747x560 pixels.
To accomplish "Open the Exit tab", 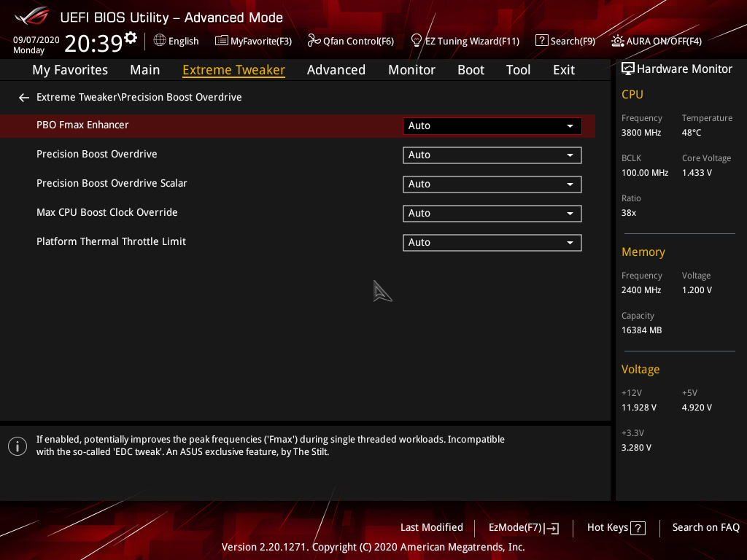I will click(564, 70).
